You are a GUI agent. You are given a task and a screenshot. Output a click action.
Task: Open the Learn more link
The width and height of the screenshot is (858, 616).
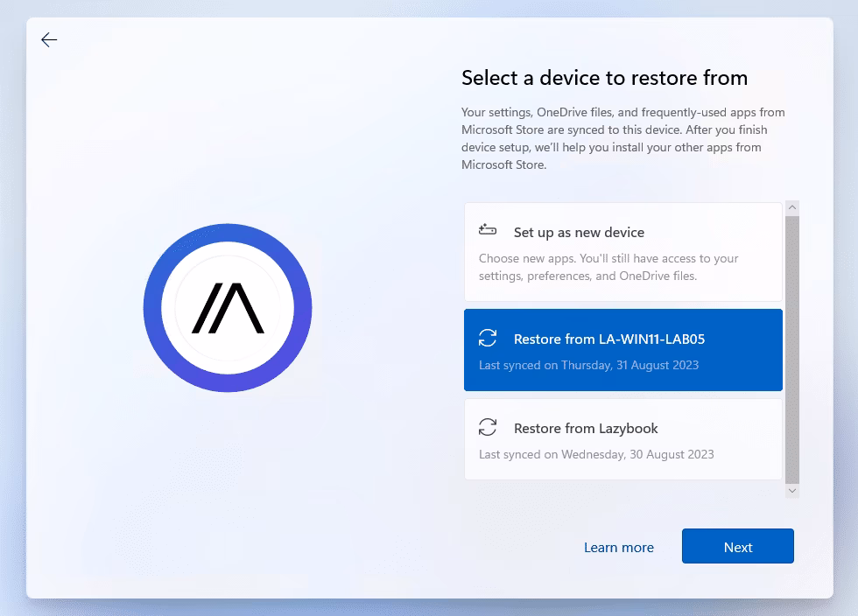619,547
